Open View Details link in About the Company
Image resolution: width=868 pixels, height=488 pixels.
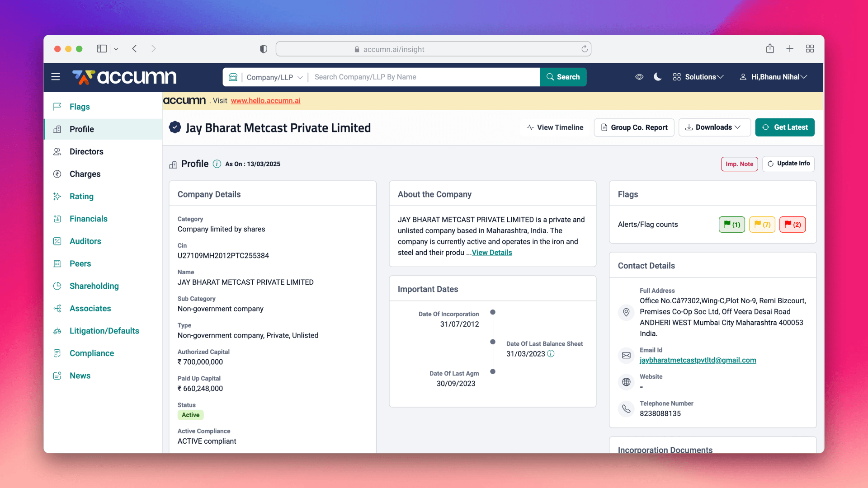click(x=492, y=253)
